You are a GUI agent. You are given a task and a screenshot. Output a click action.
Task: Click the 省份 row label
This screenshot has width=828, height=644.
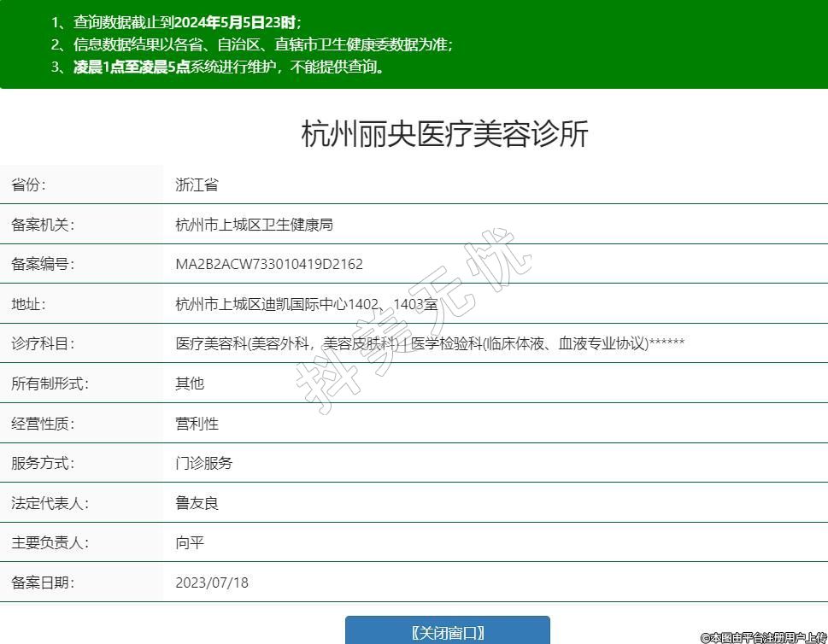pos(28,184)
